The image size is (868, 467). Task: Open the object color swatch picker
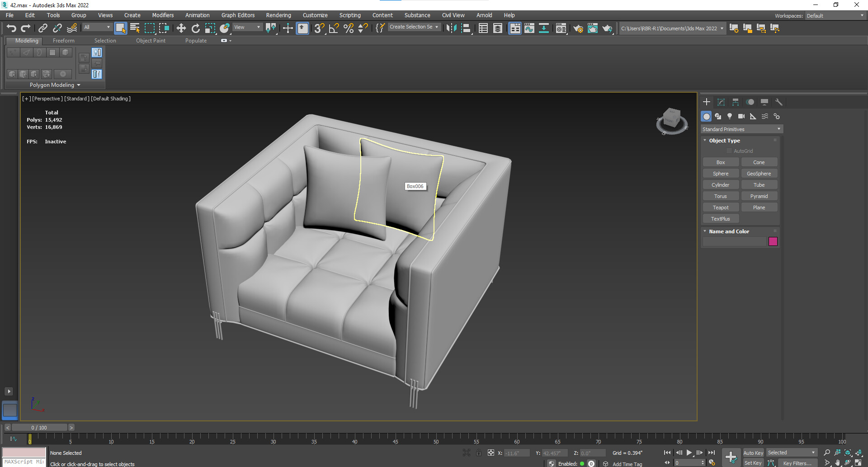pos(773,241)
